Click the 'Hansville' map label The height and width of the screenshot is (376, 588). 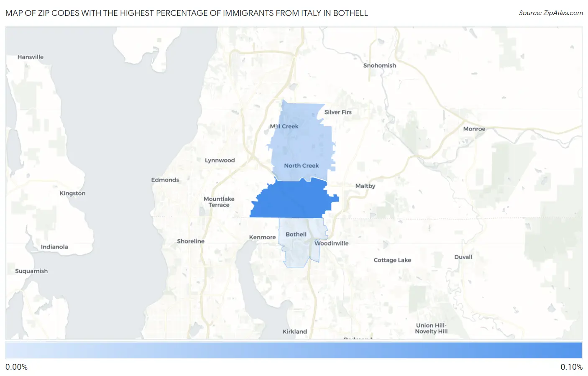coord(31,57)
